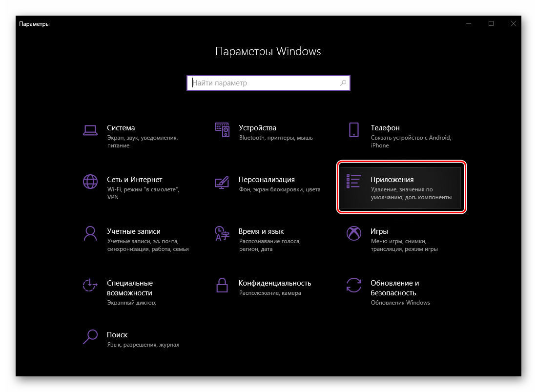This screenshot has width=537, height=392.
Task: Click the circular arrows icon for Обновление и безопасность
Action: [354, 285]
